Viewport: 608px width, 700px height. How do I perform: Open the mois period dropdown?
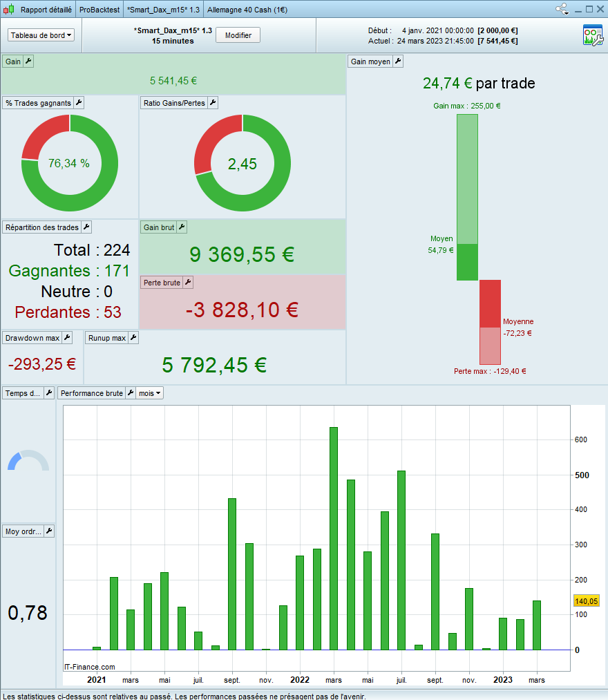(x=150, y=393)
